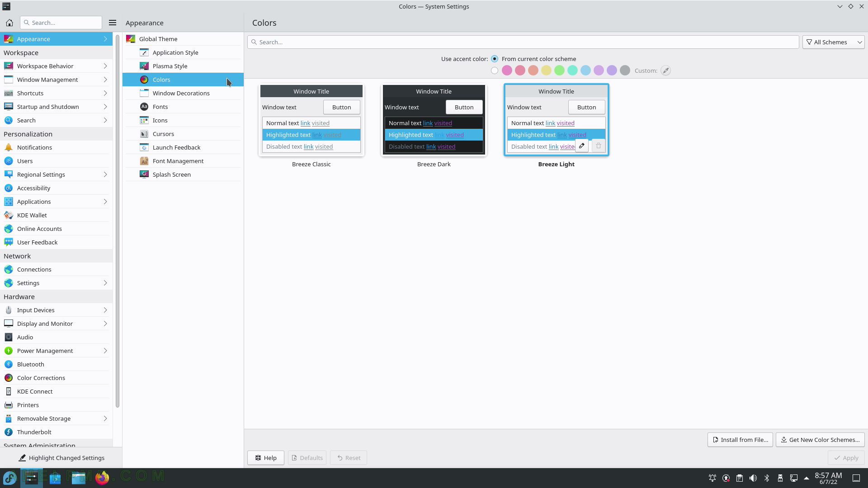Open Application Style page
The width and height of the screenshot is (868, 488).
click(x=183, y=52)
